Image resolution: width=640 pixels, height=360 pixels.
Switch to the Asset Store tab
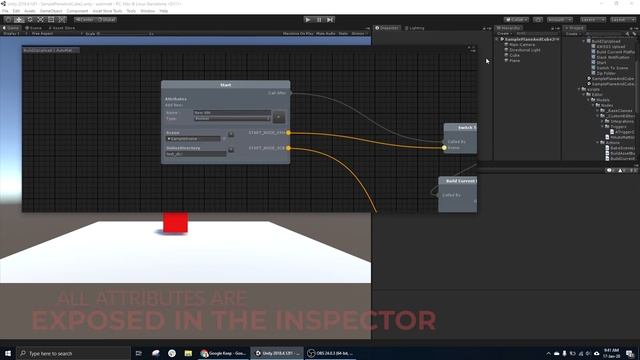tap(62, 28)
